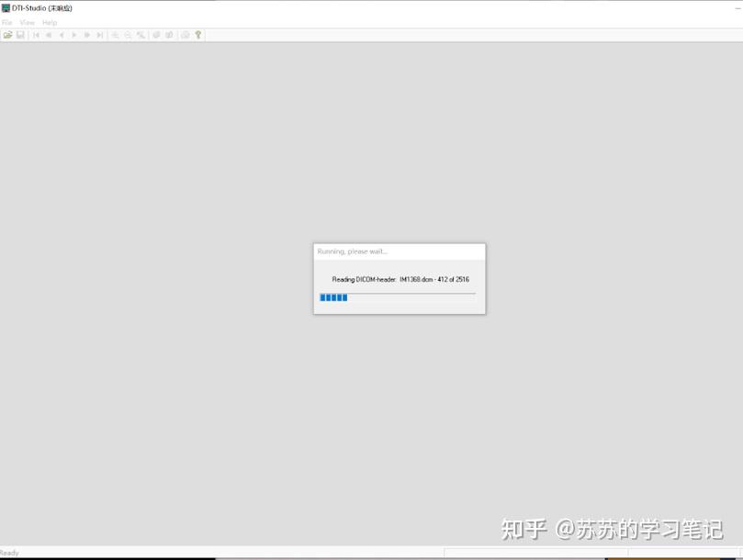Open the View menu

click(27, 22)
